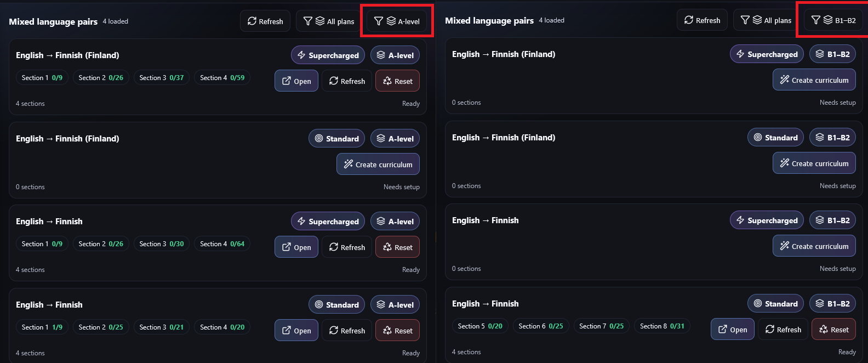Click the reset icon in the Section 8 0/31 row
868x363 pixels.
coord(824,330)
